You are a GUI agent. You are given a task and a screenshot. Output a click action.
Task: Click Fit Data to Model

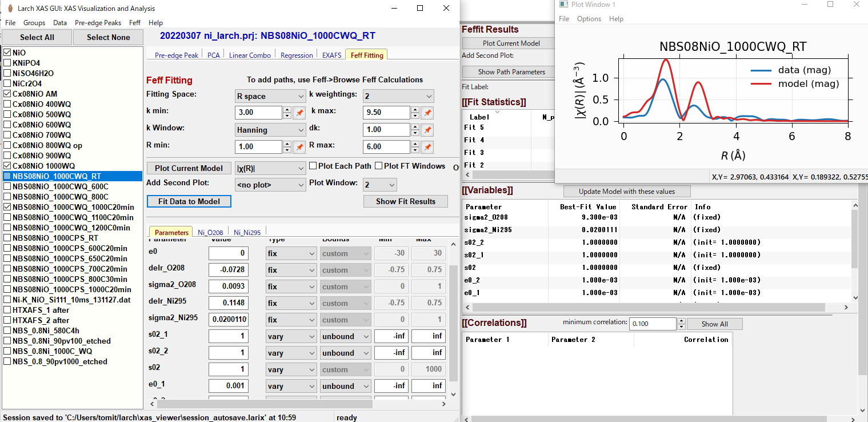click(x=189, y=201)
